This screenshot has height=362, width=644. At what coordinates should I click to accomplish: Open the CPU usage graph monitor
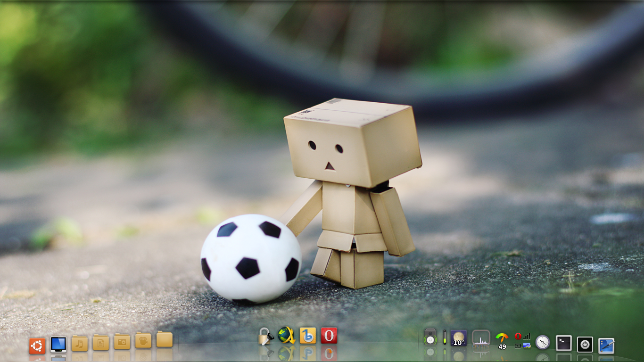coord(481,339)
